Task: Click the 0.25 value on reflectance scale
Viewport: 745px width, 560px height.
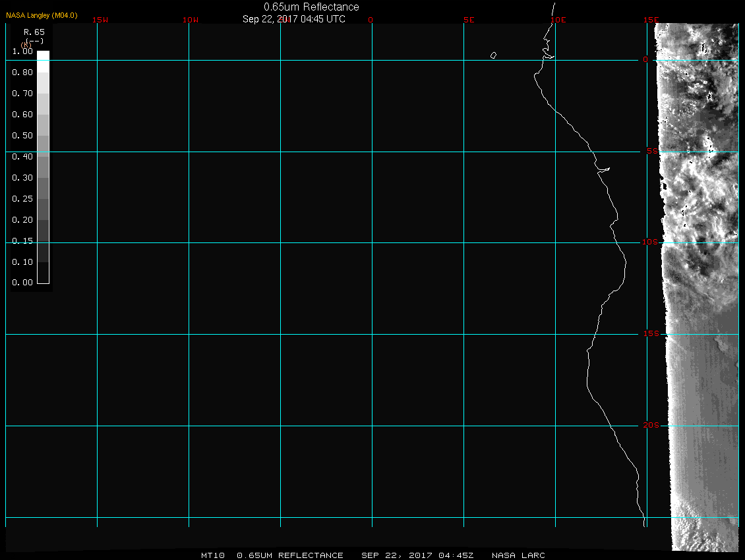Action: 22,198
